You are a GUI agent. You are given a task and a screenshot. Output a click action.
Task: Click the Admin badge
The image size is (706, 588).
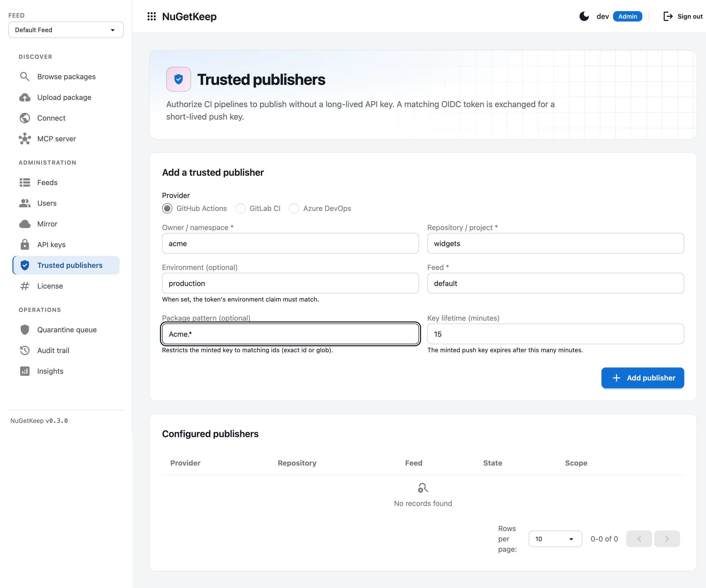tap(627, 16)
